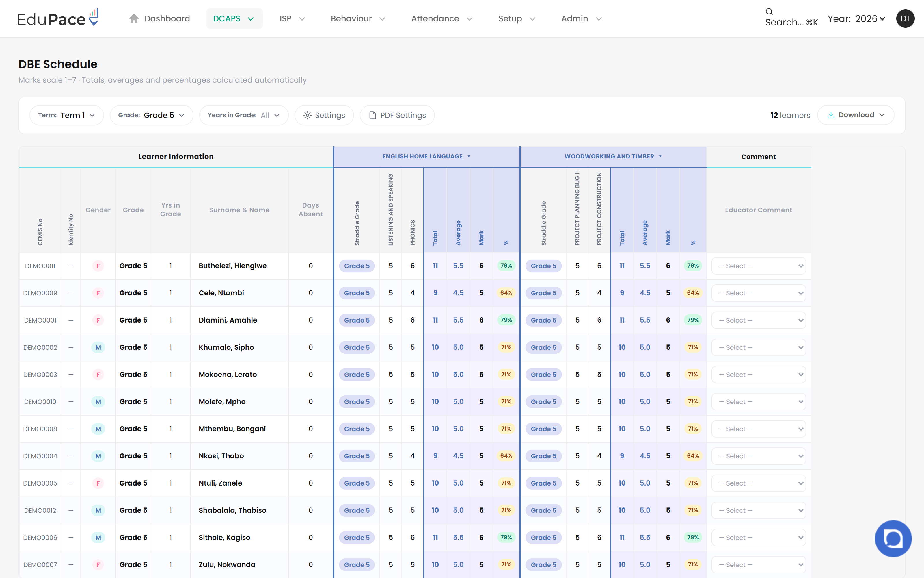924x578 pixels.
Task: Click the Days Absent column header
Action: coord(310,210)
